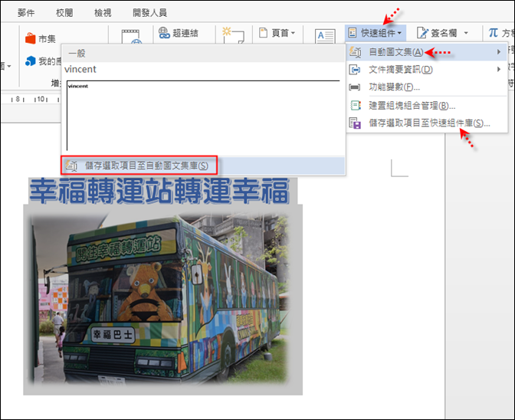Screen dimensions: 515x420
Task: Click the 文件摘要資訊 menu icon
Action: (x=355, y=70)
